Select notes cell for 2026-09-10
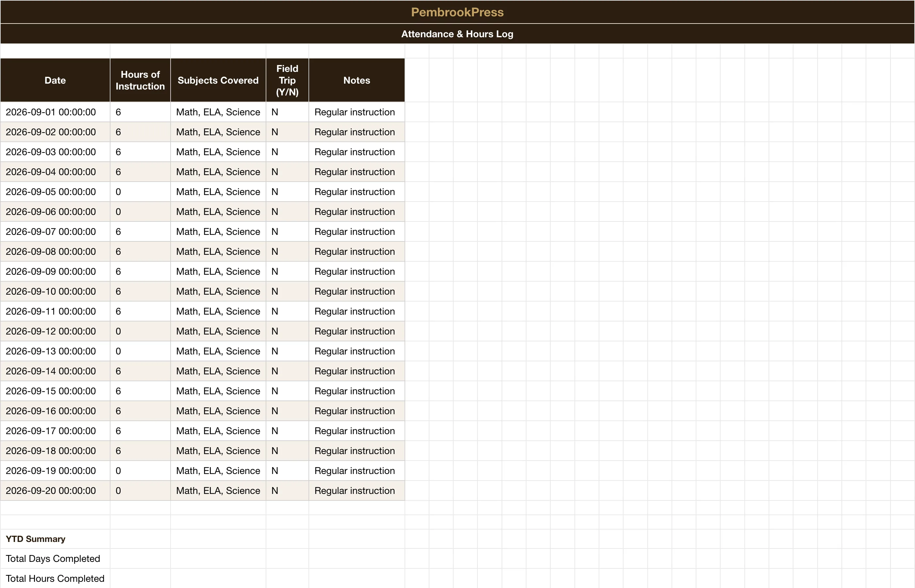Image resolution: width=915 pixels, height=588 pixels. (x=357, y=291)
